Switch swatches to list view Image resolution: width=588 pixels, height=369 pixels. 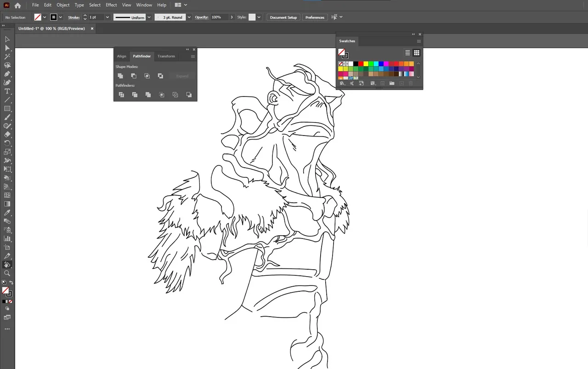[x=407, y=53]
